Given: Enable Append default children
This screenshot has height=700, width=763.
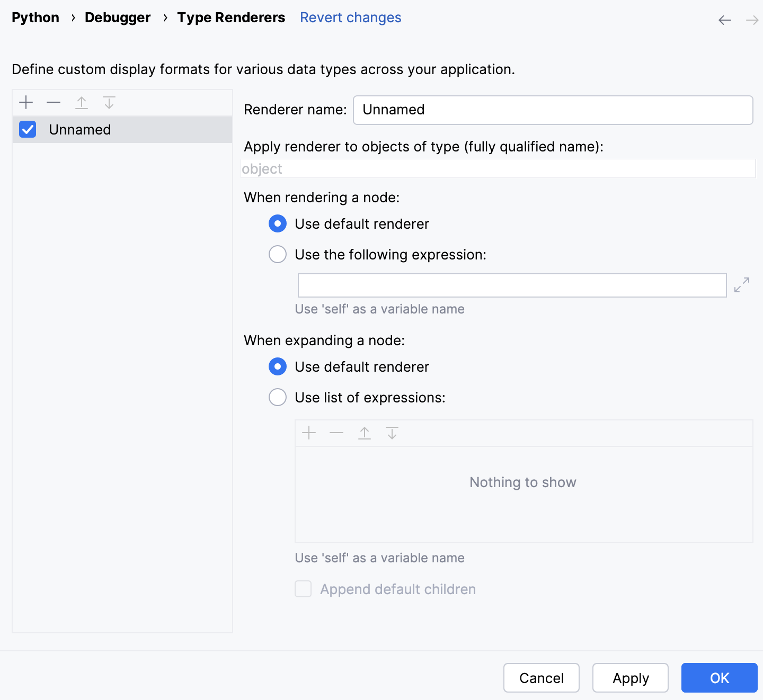Looking at the screenshot, I should tap(303, 589).
